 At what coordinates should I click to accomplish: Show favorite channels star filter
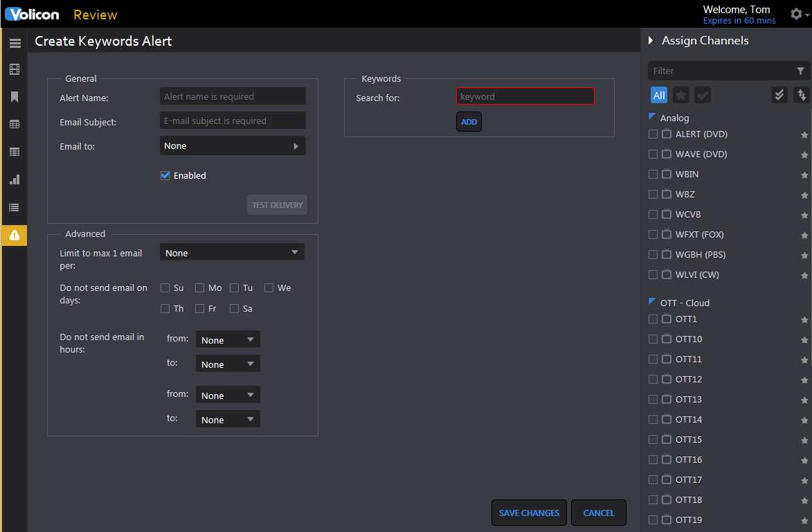coord(681,96)
